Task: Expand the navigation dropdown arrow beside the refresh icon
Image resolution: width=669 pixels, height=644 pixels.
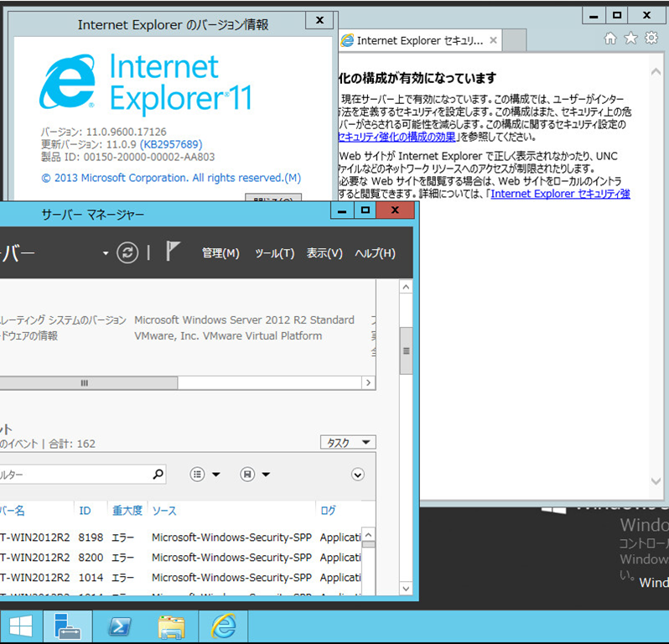Action: click(x=106, y=253)
